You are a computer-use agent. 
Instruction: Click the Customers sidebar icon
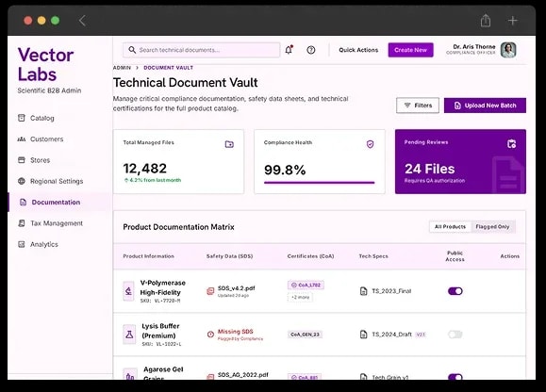coord(22,139)
